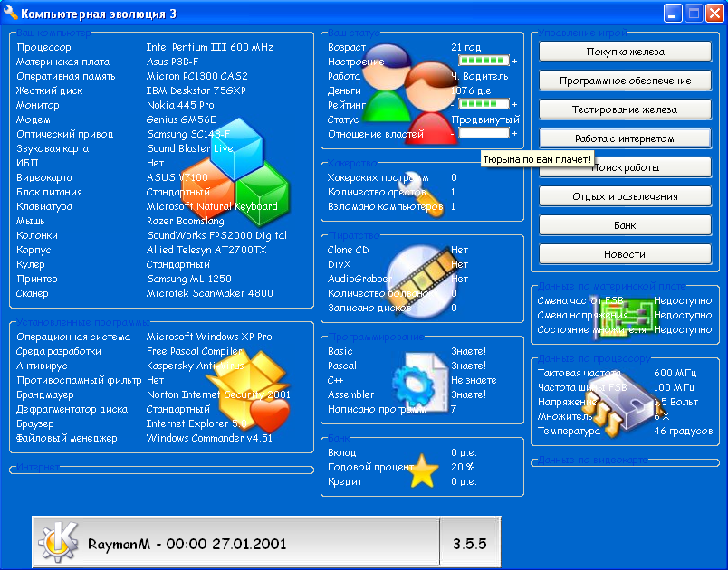Open Отдых и развлечения
728x570 pixels.
[x=625, y=196]
